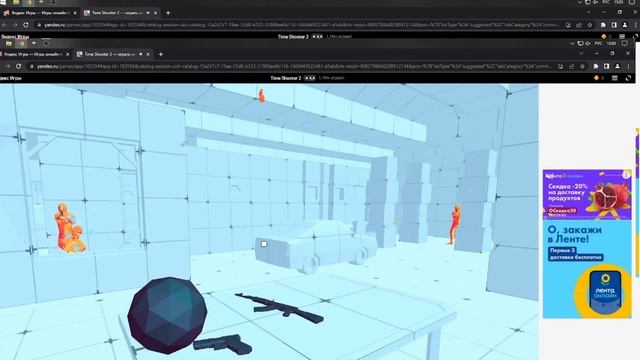Open the side panel icon in front window
640x360 pixels.
(x=607, y=66)
